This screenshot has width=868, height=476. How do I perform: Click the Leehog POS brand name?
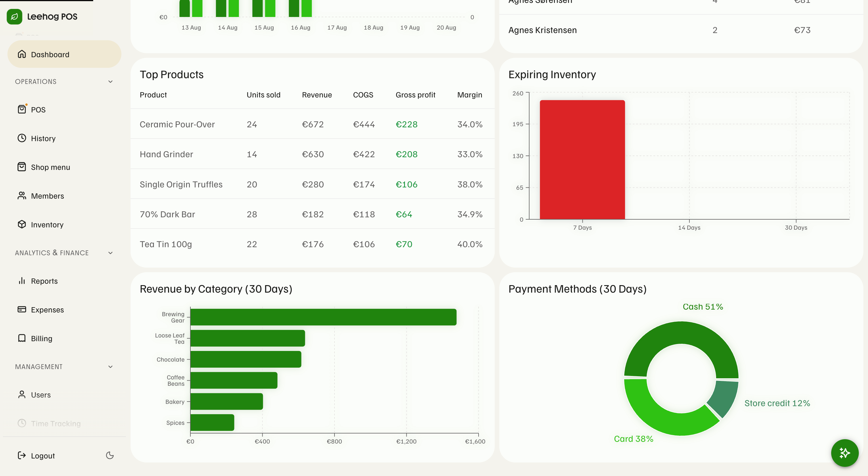coord(52,16)
